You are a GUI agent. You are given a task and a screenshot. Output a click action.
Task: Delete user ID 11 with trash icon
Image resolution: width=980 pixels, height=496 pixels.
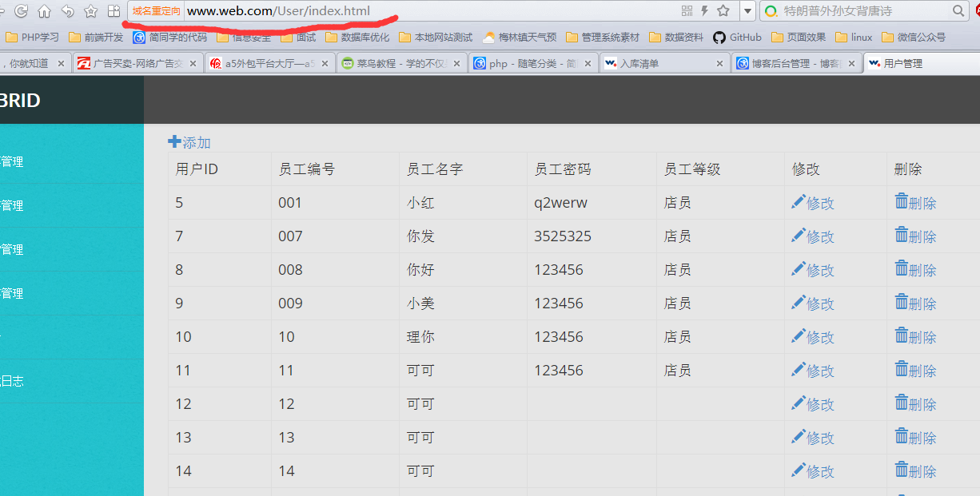pos(915,371)
